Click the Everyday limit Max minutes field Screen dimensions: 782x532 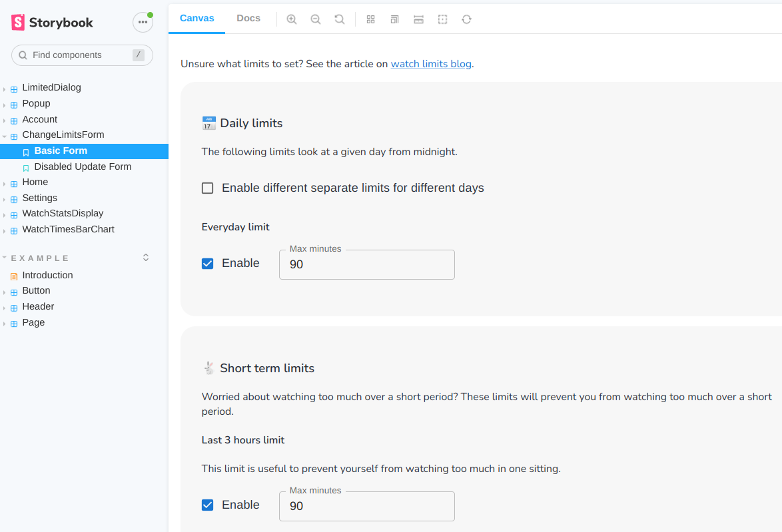pyautogui.click(x=367, y=265)
